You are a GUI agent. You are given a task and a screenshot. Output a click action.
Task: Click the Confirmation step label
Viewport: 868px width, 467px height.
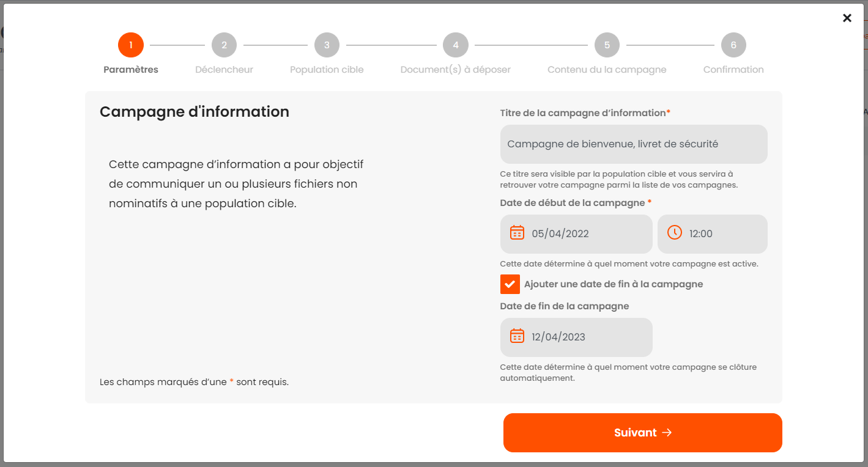pos(733,70)
